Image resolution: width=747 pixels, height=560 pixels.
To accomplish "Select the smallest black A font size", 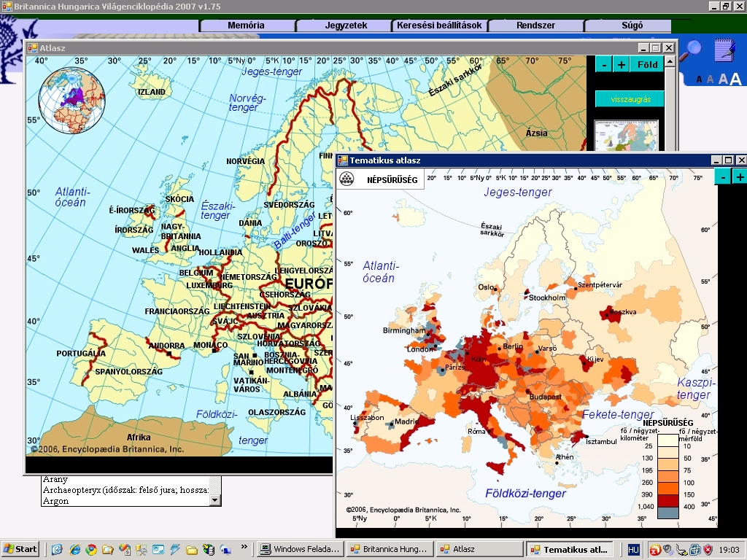I will click(699, 79).
